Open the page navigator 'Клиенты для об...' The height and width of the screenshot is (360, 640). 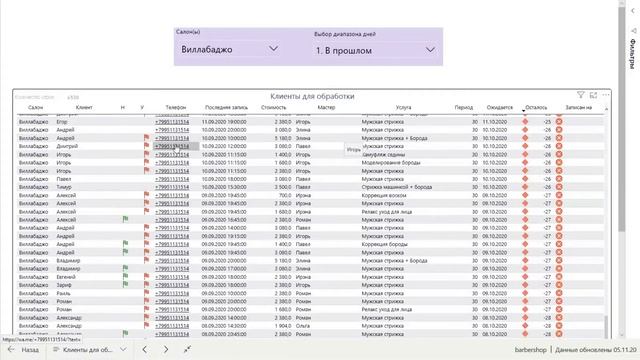coord(89,349)
